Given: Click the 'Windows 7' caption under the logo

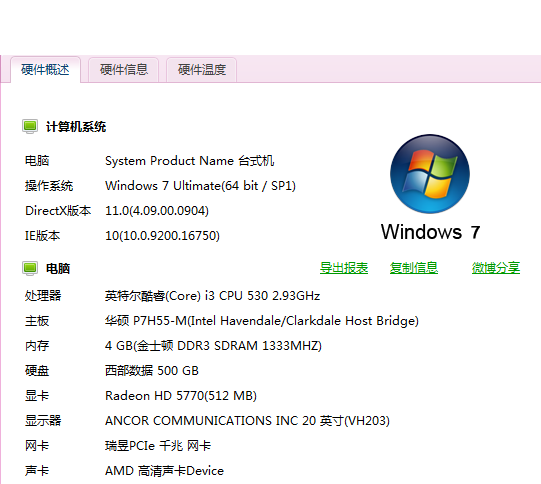Looking at the screenshot, I should pos(430,231).
